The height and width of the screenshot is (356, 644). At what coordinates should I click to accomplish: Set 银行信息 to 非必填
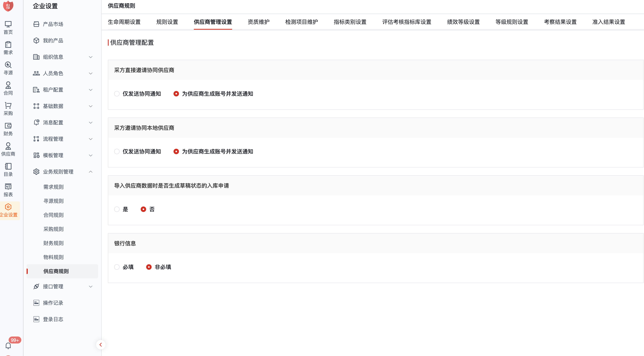pos(149,267)
